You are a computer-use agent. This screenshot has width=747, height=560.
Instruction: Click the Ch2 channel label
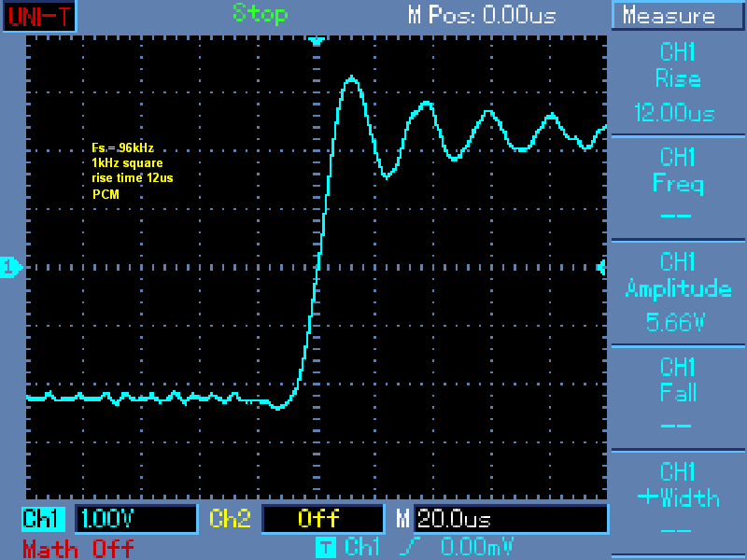(230, 519)
